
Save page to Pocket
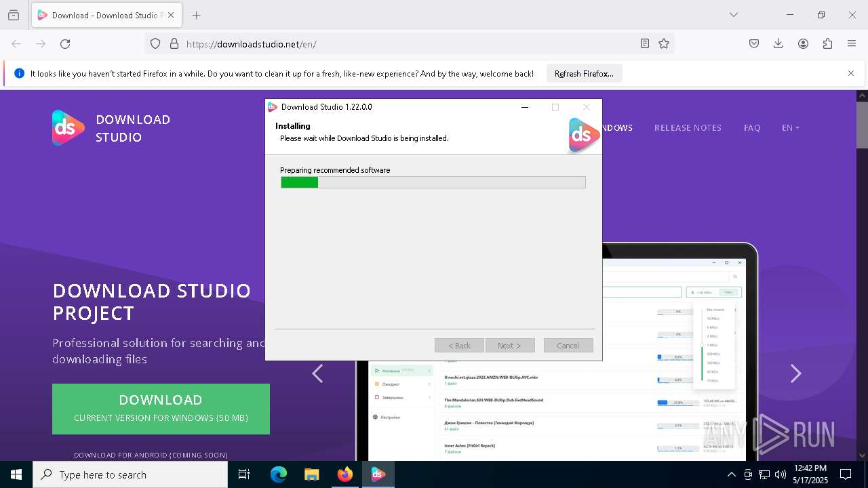(754, 43)
